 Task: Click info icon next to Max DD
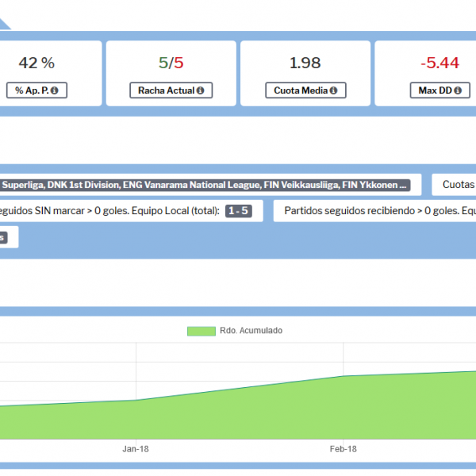pos(458,90)
